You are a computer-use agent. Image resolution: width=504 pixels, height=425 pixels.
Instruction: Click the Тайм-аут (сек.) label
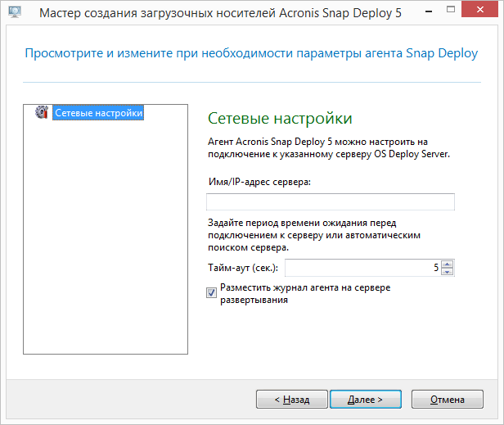point(243,268)
